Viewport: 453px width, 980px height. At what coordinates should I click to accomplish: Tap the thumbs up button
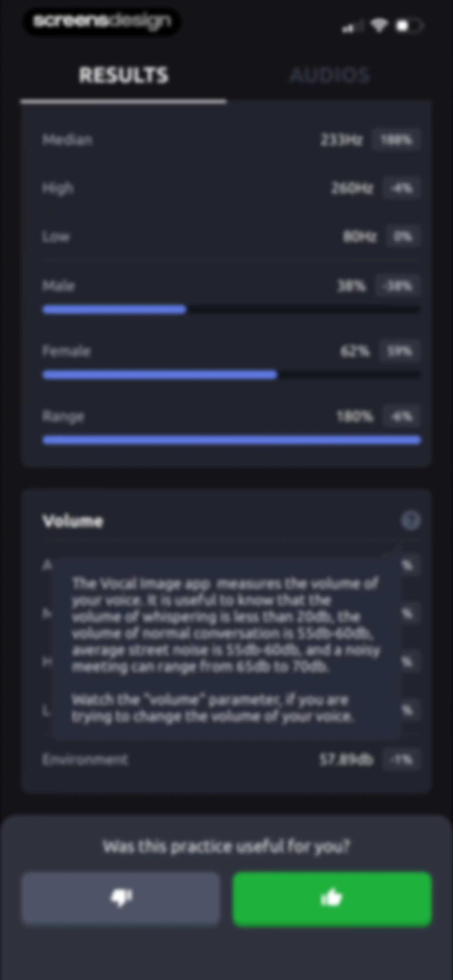pyautogui.click(x=332, y=899)
